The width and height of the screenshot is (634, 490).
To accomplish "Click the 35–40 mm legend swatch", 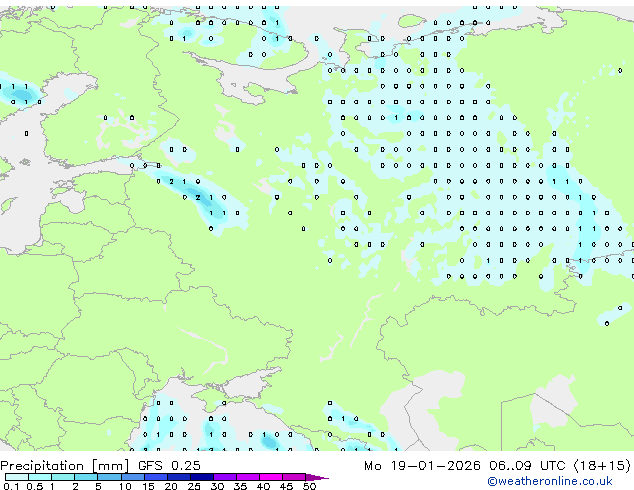I will [x=247, y=477].
